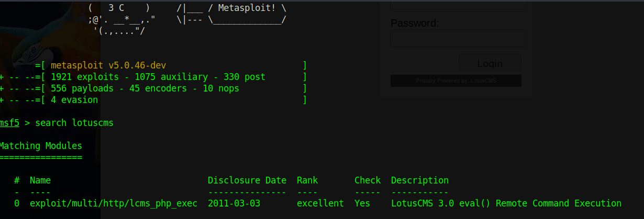This screenshot has height=219, width=644.
Task: Click the 'search lotuscms' command text
Action: click(74, 123)
